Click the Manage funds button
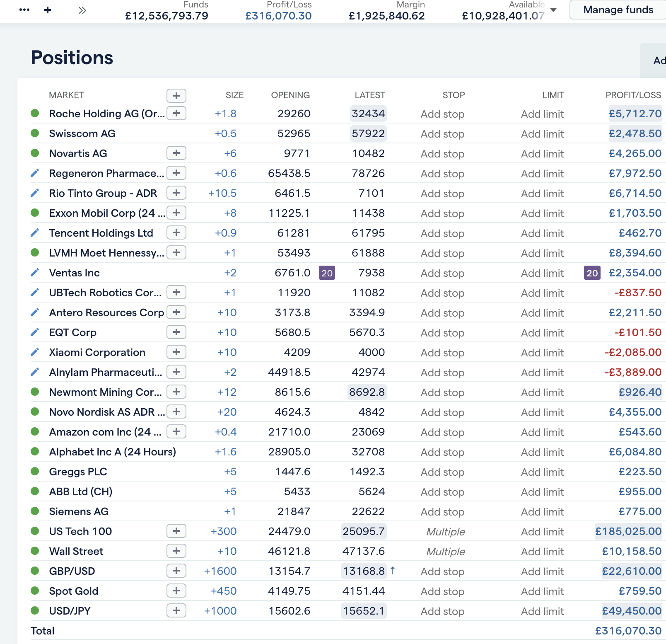Image resolution: width=666 pixels, height=644 pixels. tap(618, 10)
